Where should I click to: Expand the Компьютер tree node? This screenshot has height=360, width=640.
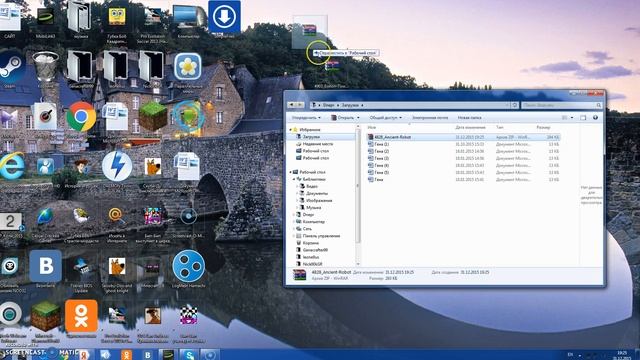click(x=294, y=222)
